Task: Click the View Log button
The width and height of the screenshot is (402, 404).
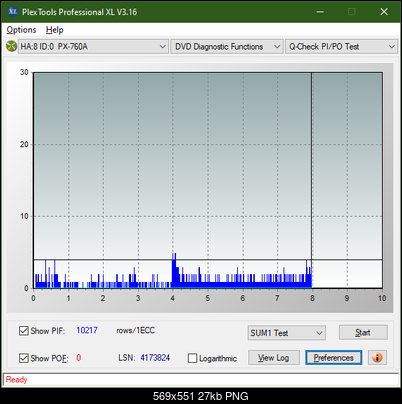Action: (274, 358)
